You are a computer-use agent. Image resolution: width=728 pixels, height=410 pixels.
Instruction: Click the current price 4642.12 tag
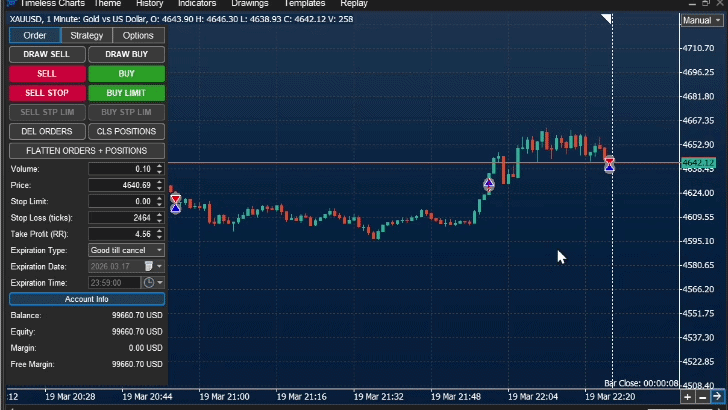[698, 163]
